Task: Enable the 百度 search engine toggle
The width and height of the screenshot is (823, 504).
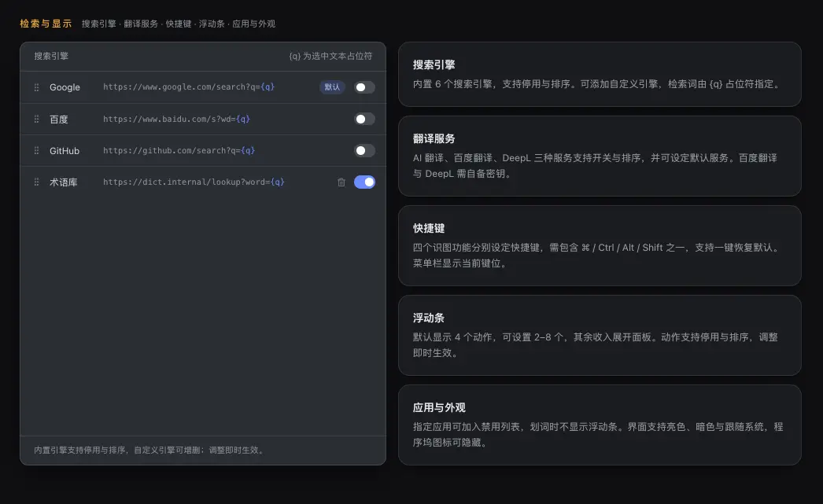Action: (364, 119)
